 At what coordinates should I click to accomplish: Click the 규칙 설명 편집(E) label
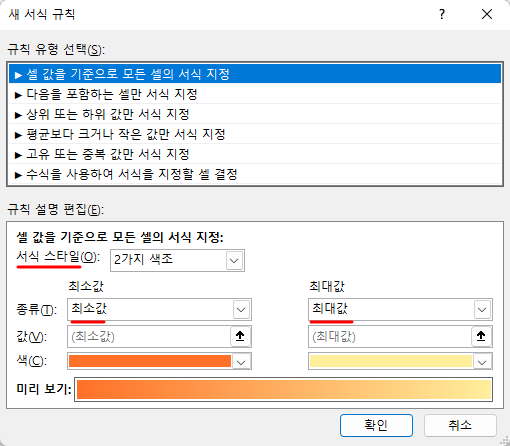[56, 210]
